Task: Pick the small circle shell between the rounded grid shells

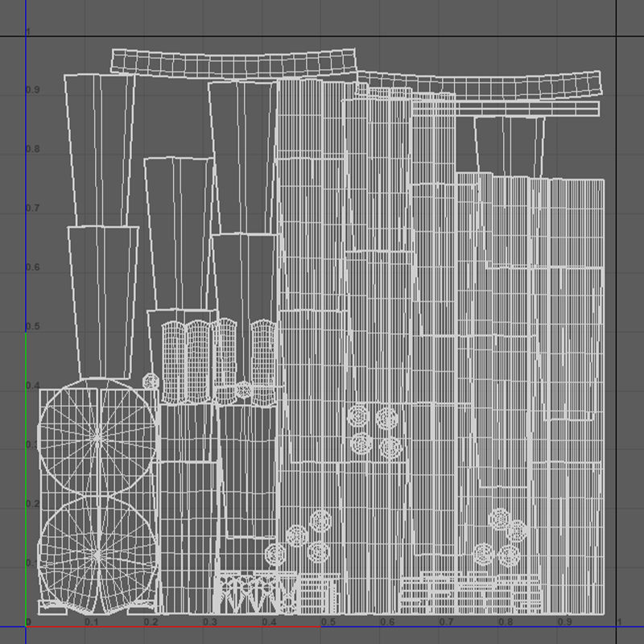Action: click(244, 390)
